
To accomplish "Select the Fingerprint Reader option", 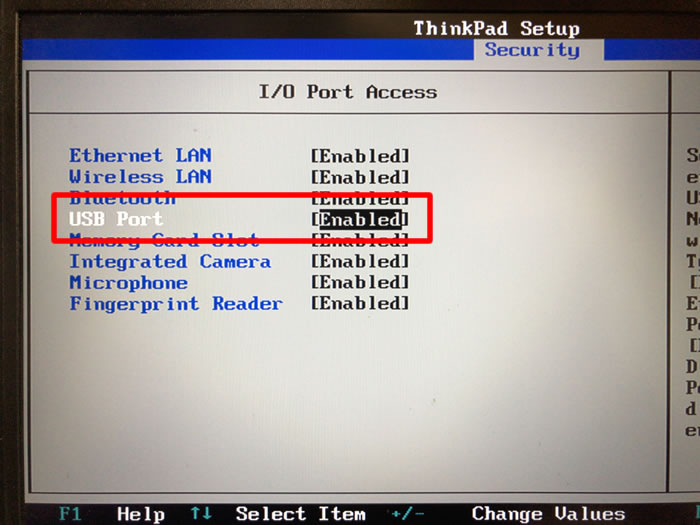I will [x=176, y=304].
